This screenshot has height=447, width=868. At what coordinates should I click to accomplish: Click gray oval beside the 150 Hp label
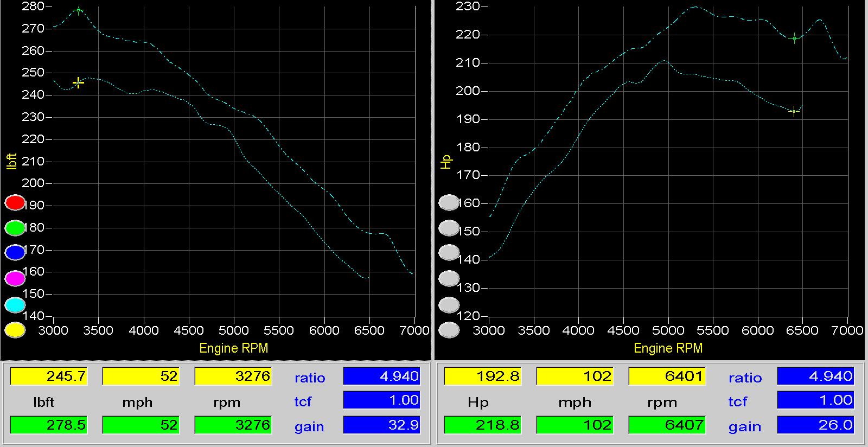coord(449,228)
